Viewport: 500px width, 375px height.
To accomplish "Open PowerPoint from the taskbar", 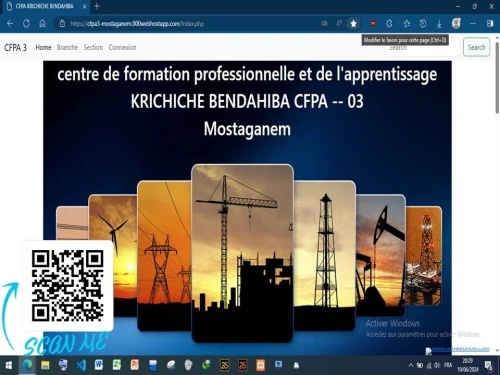I will pyautogui.click(x=135, y=365).
